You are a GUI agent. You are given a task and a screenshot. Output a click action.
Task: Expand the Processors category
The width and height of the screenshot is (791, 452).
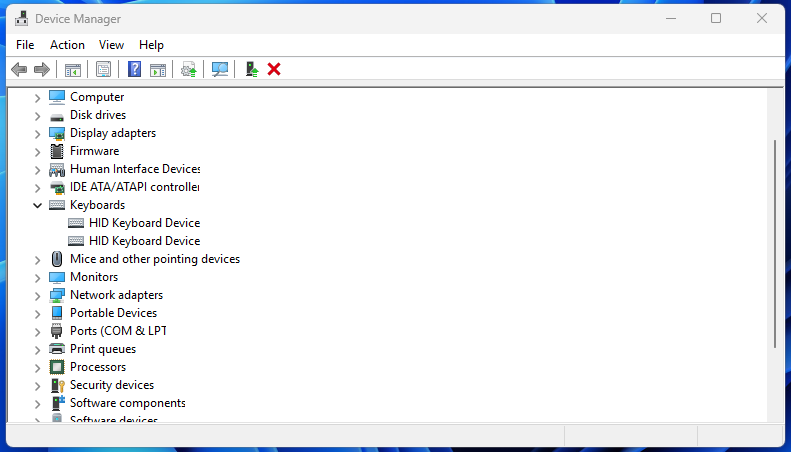point(38,367)
